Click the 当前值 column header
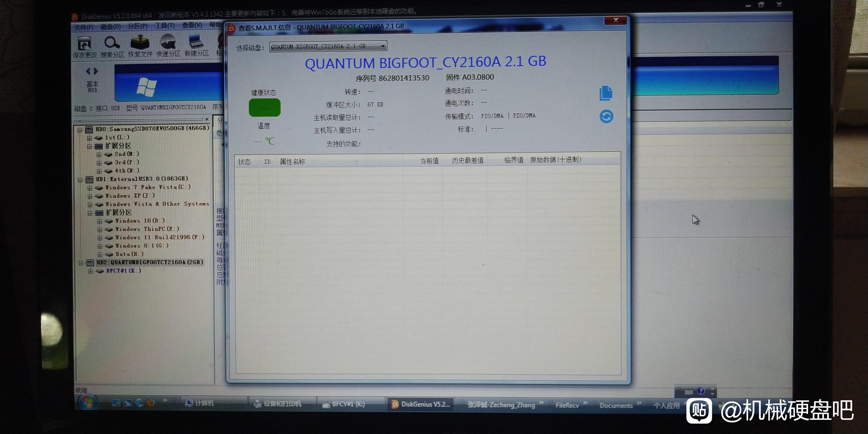The height and width of the screenshot is (434, 868). tap(429, 161)
